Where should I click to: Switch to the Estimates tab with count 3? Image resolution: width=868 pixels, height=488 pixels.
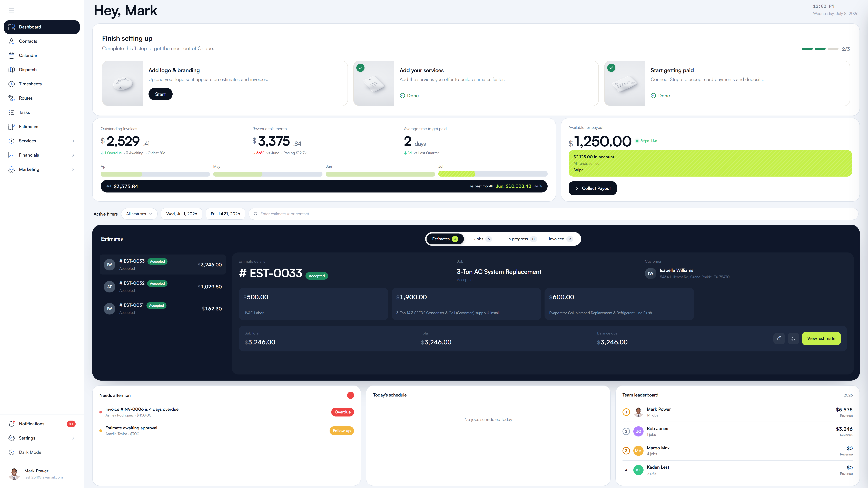pos(445,239)
